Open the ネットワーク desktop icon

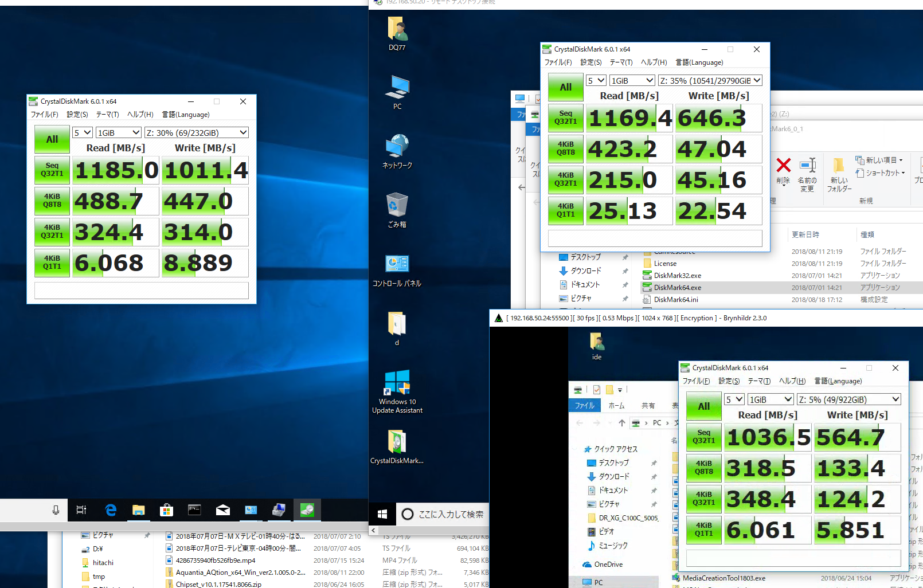pyautogui.click(x=397, y=151)
